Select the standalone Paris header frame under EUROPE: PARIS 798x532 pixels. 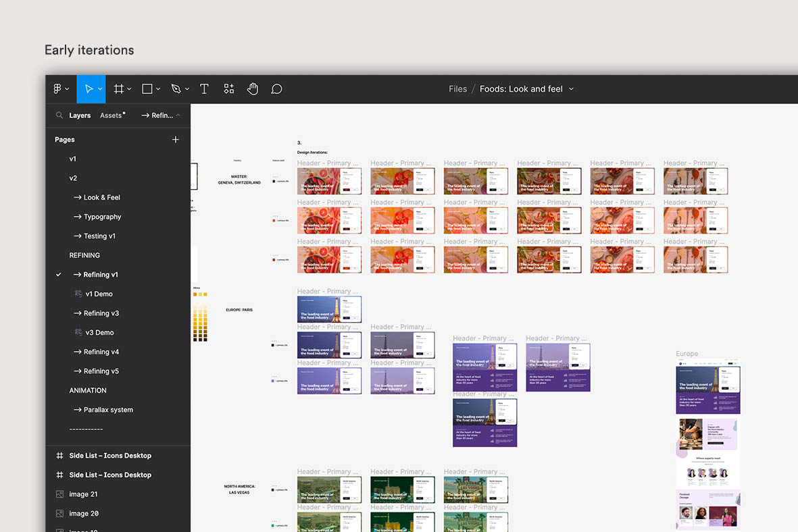(329, 309)
